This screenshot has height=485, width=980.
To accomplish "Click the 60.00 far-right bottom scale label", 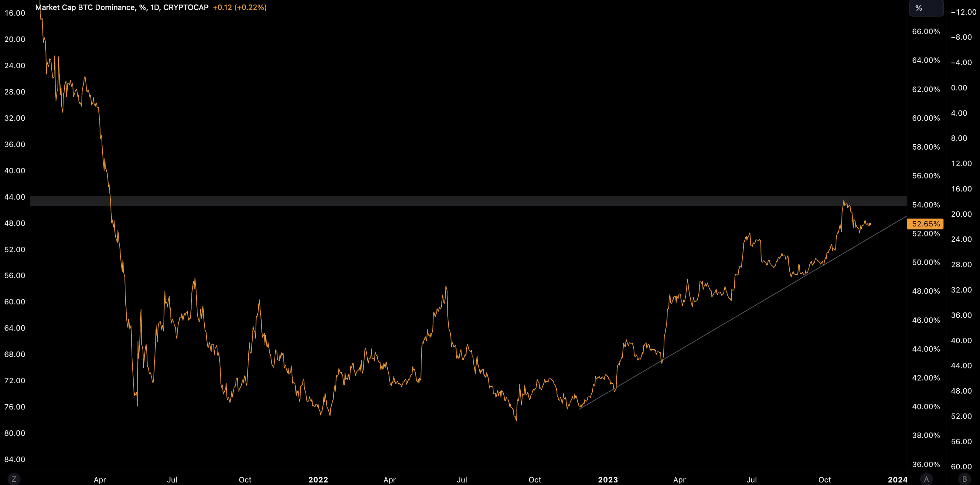I will pos(961,466).
